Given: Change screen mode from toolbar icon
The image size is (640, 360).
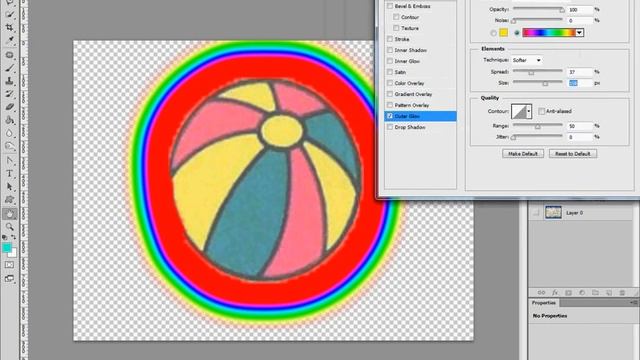Looking at the screenshot, I should pyautogui.click(x=10, y=279).
